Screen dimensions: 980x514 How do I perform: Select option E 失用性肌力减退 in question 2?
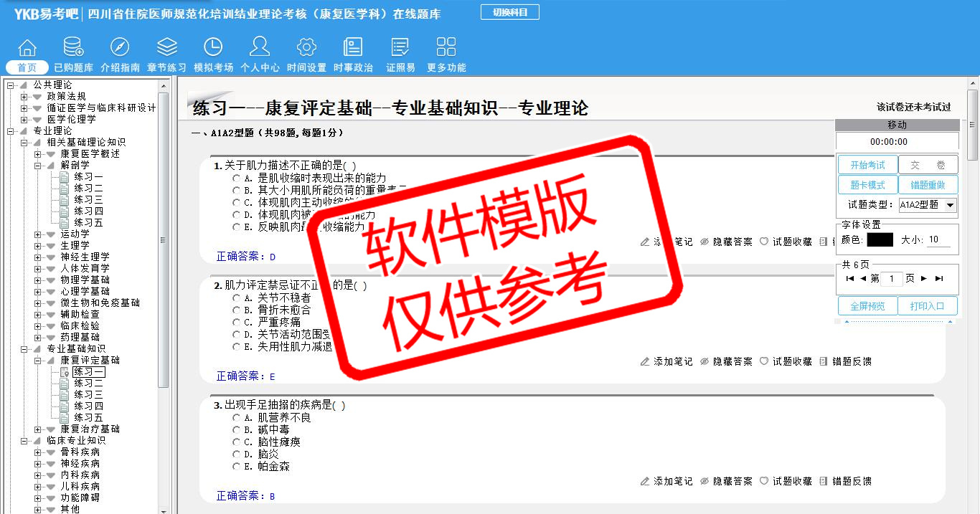(236, 346)
